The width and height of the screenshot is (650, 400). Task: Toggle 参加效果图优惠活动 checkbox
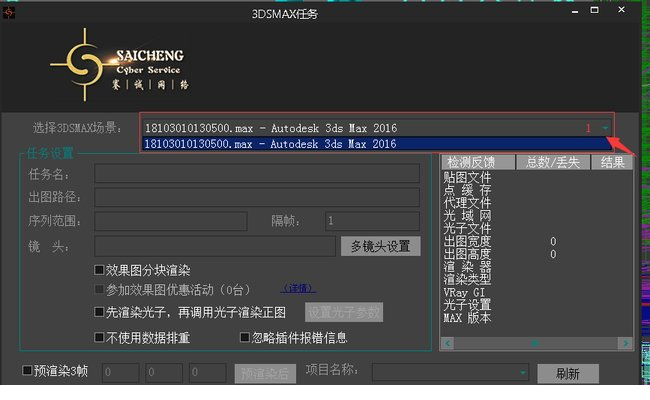[99, 289]
